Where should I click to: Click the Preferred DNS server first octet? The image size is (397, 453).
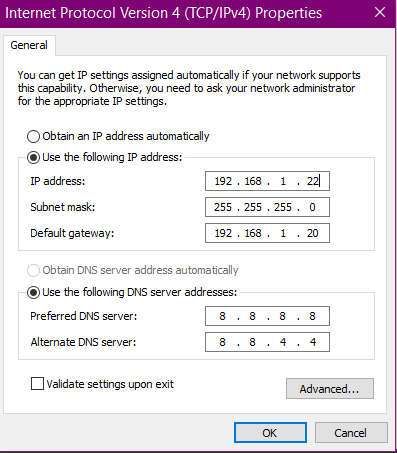point(222,316)
